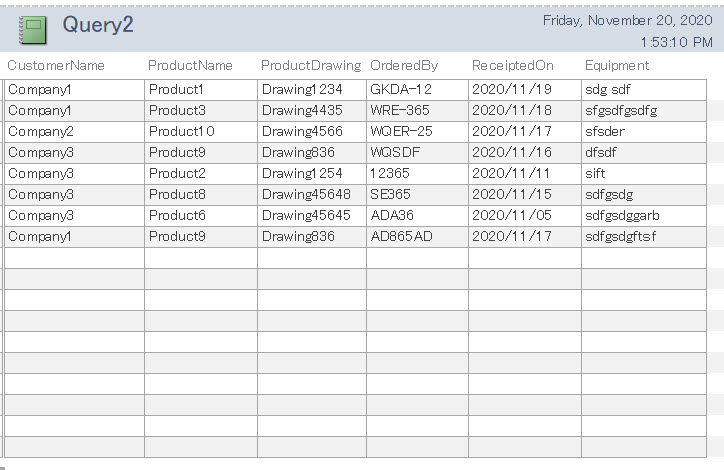Screen dimensions: 724x470
Task: Select the AD865AD OrderedBy cell
Action: pyautogui.click(x=402, y=236)
